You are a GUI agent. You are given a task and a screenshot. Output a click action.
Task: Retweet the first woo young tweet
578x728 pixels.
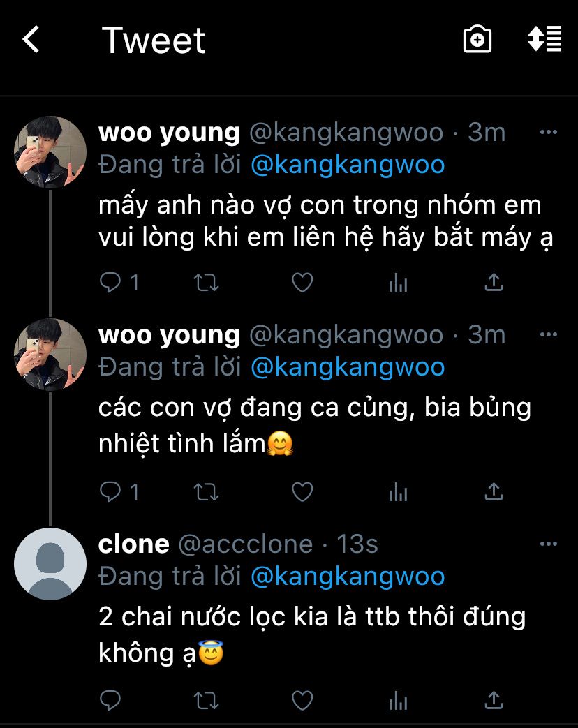tap(206, 283)
